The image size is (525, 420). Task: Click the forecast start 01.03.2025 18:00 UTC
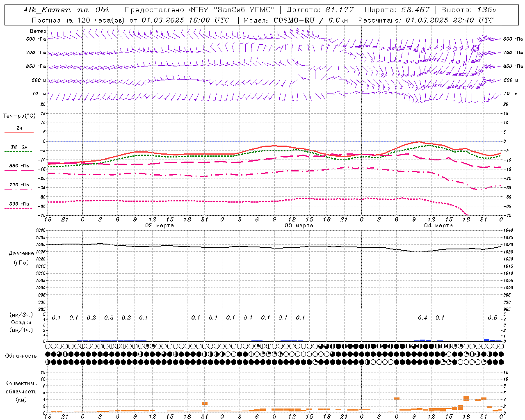click(185, 20)
